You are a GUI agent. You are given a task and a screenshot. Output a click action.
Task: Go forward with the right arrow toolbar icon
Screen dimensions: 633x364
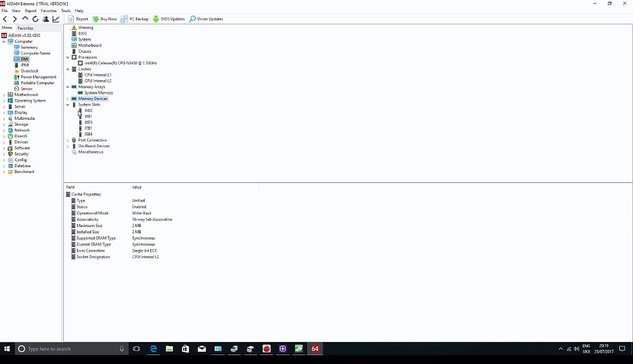15,19
